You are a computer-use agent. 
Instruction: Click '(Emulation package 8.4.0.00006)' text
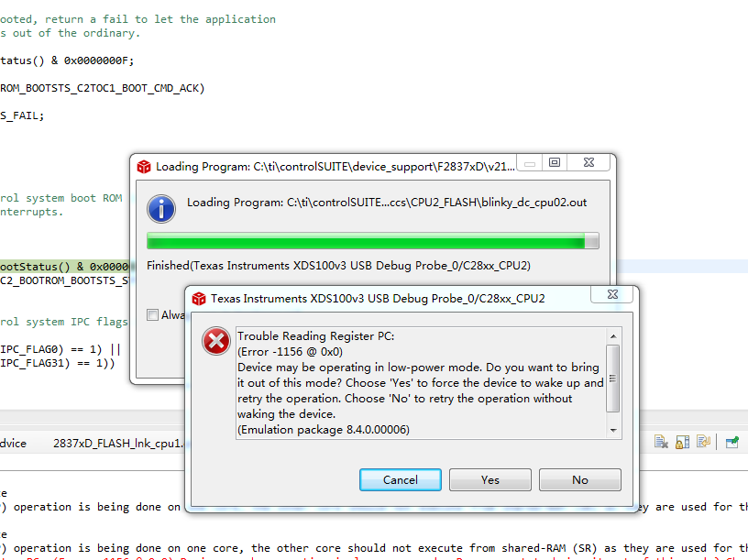324,430
